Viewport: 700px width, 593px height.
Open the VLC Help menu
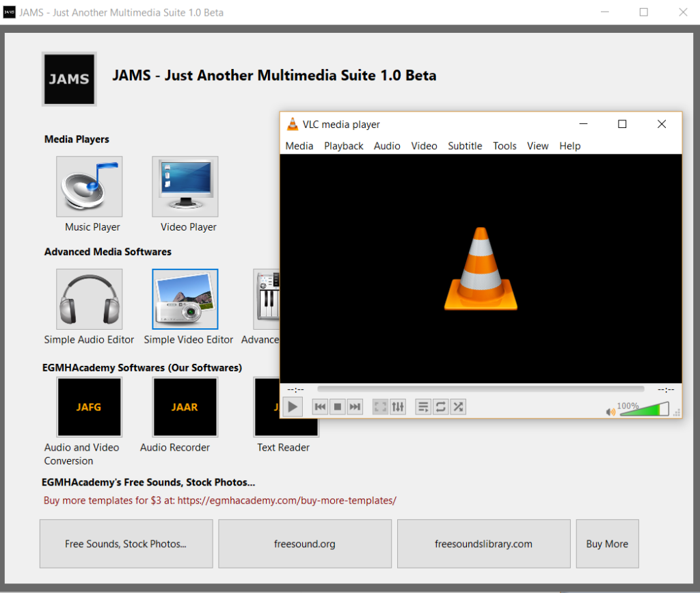570,146
